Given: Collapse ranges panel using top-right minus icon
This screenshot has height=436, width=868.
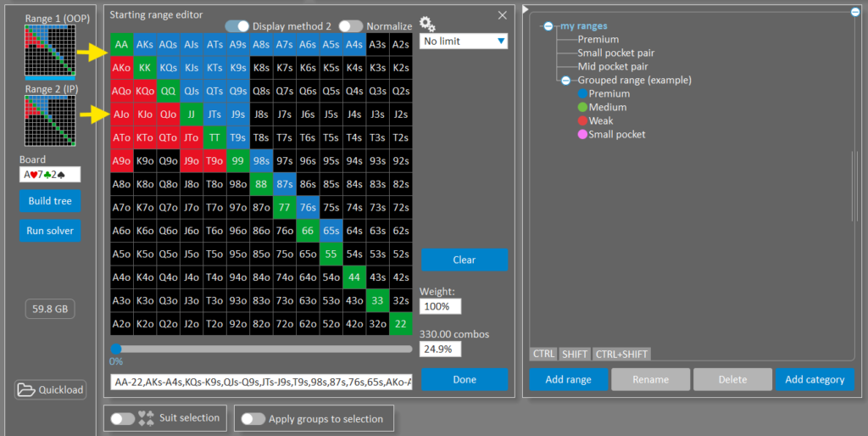Looking at the screenshot, I should coord(855,12).
